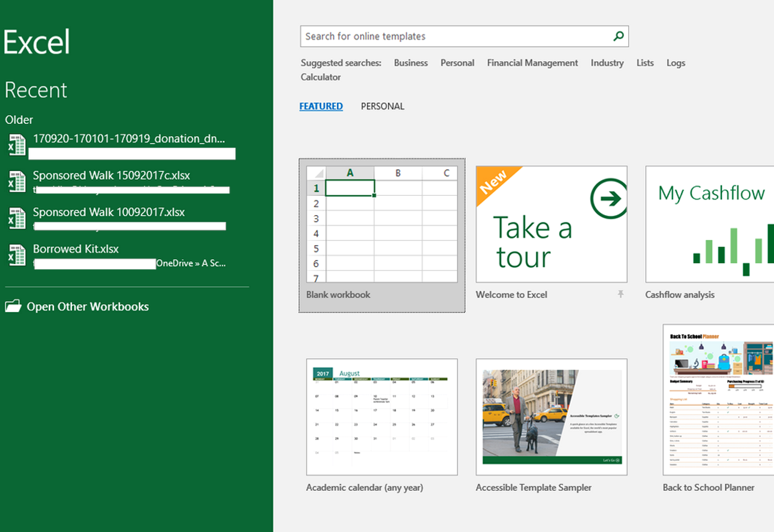Click the file icon beside Sponsored Walk 10092017.xlsx

[x=16, y=218]
